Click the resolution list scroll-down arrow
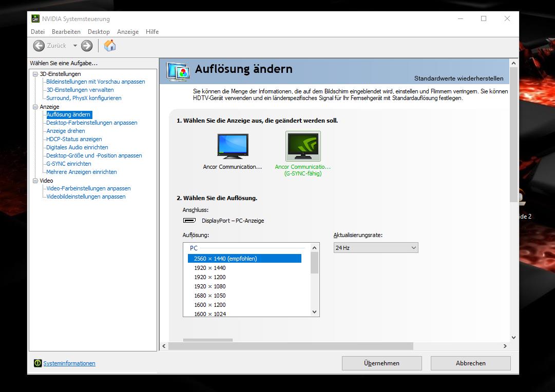Image resolution: width=555 pixels, height=392 pixels. (314, 311)
